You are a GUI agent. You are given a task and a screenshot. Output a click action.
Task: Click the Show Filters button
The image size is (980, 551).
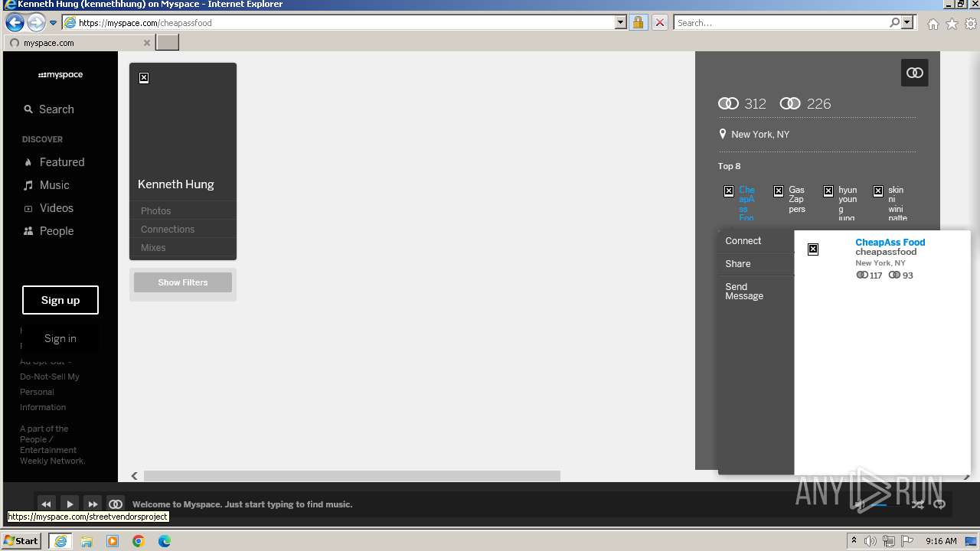point(183,282)
